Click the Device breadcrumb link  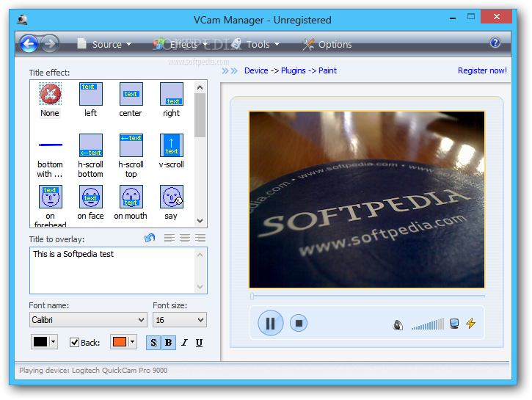(256, 70)
